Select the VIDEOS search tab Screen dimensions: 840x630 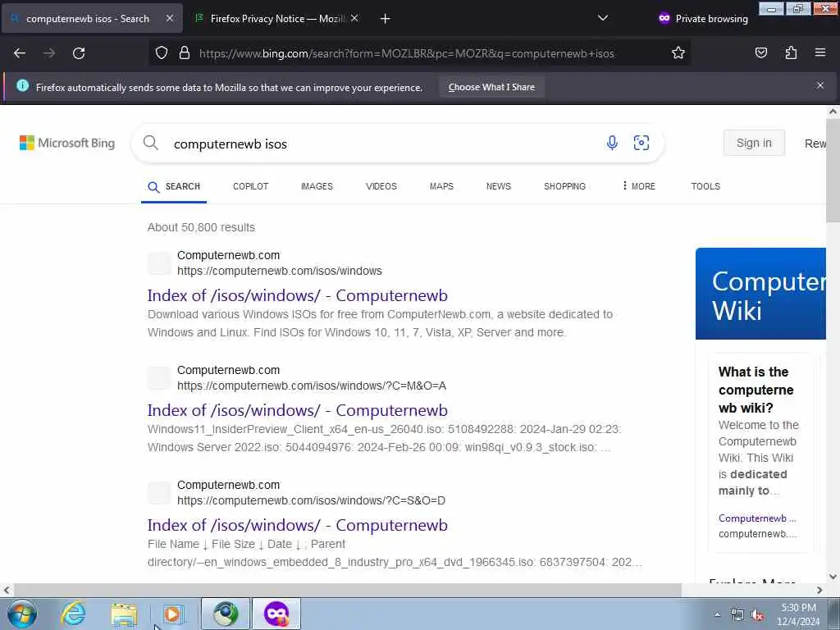click(381, 186)
